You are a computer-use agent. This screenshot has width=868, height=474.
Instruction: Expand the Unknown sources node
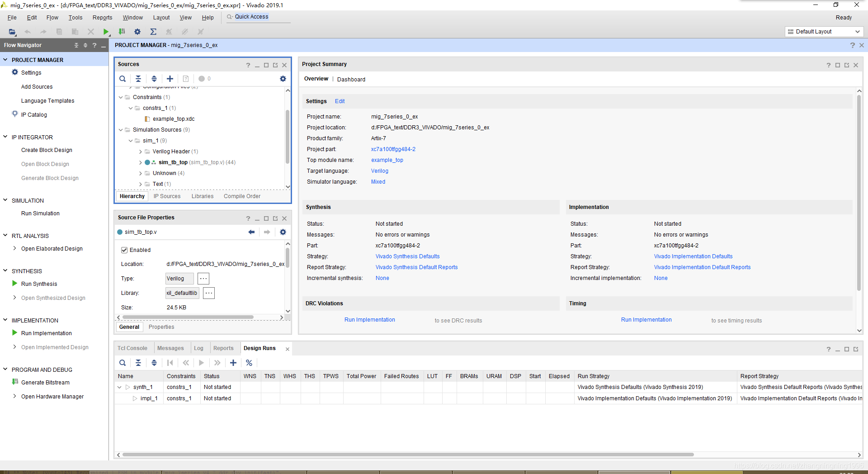[141, 173]
